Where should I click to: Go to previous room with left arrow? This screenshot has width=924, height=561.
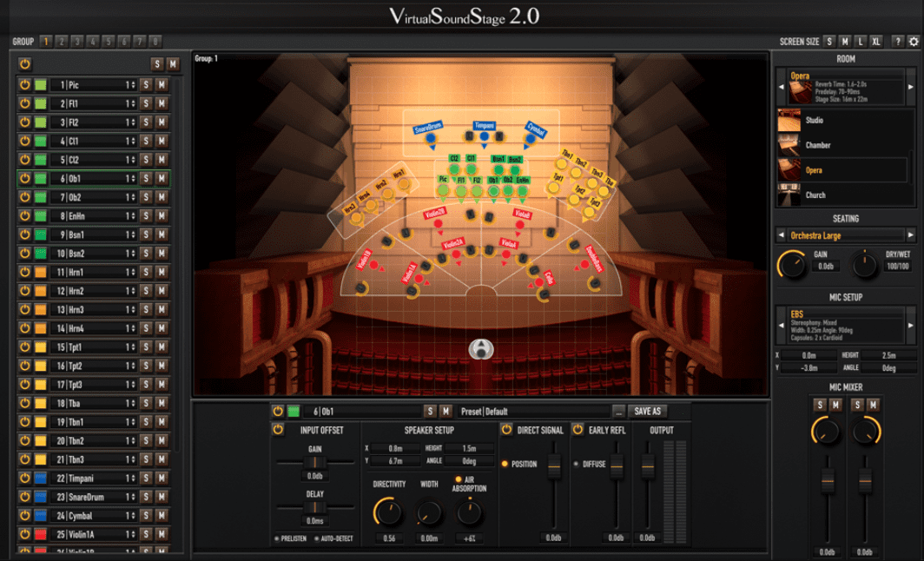tap(782, 87)
